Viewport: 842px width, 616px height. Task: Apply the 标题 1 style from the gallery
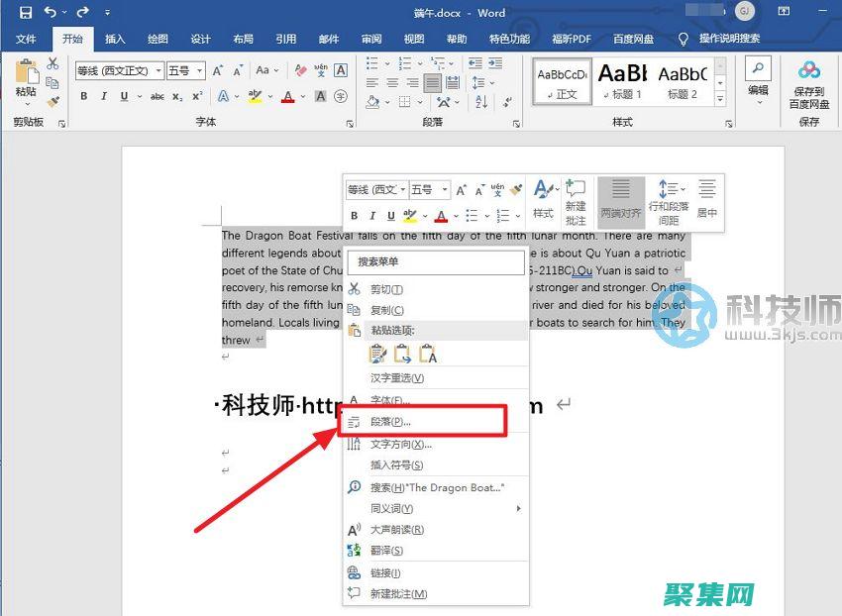point(624,83)
